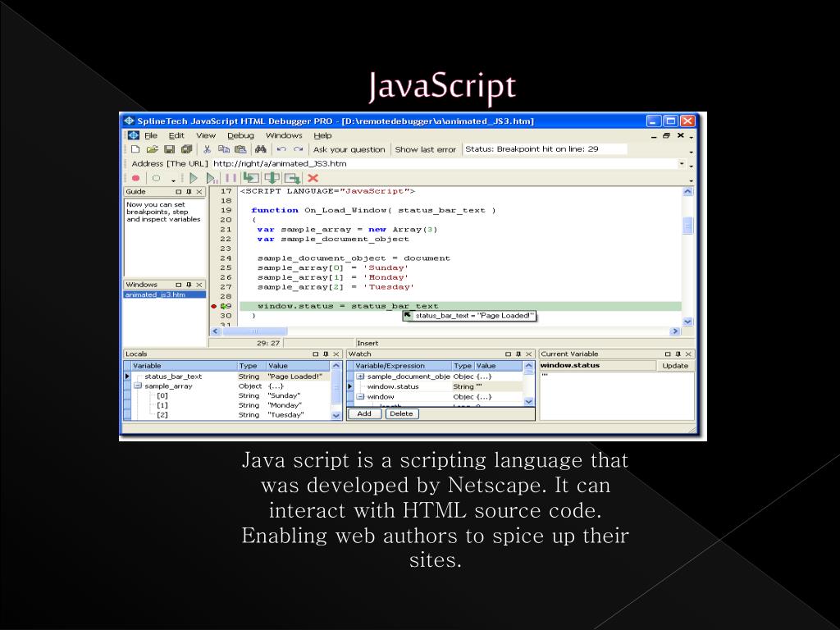Click the Status: Breakpoint hit on line 29 field
This screenshot has height=630, width=840.
(545, 149)
